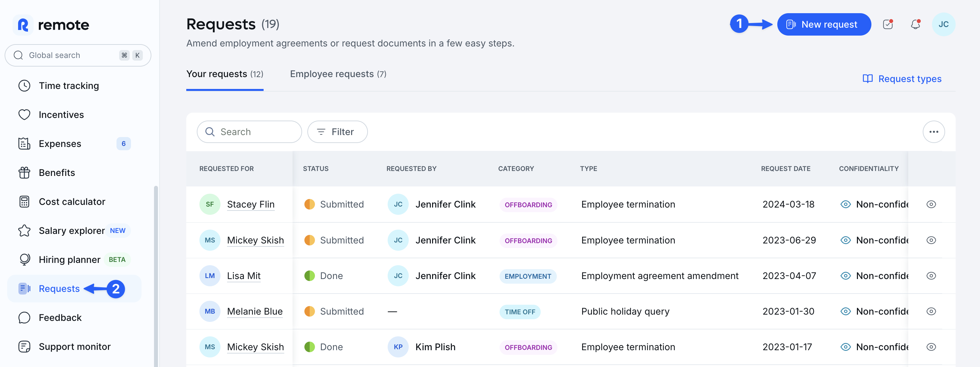980x367 pixels.
Task: Open Salary explorer star item
Action: pos(71,230)
